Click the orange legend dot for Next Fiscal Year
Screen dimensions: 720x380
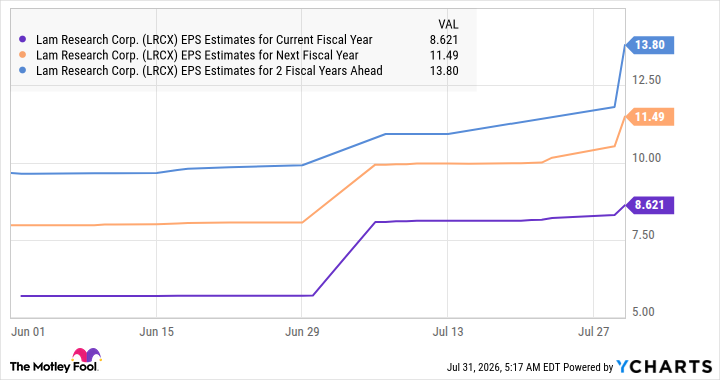[x=22, y=55]
